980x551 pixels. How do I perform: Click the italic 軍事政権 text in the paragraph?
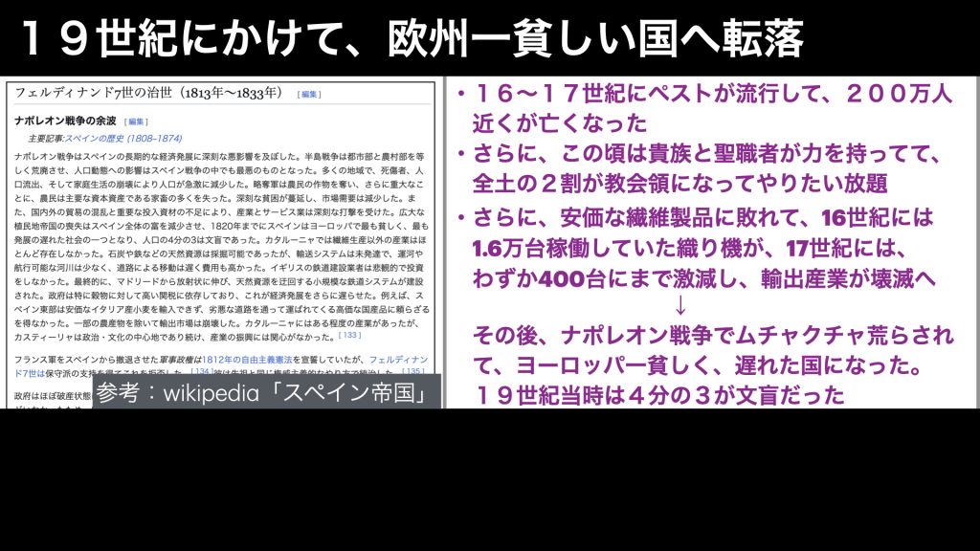(x=179, y=357)
